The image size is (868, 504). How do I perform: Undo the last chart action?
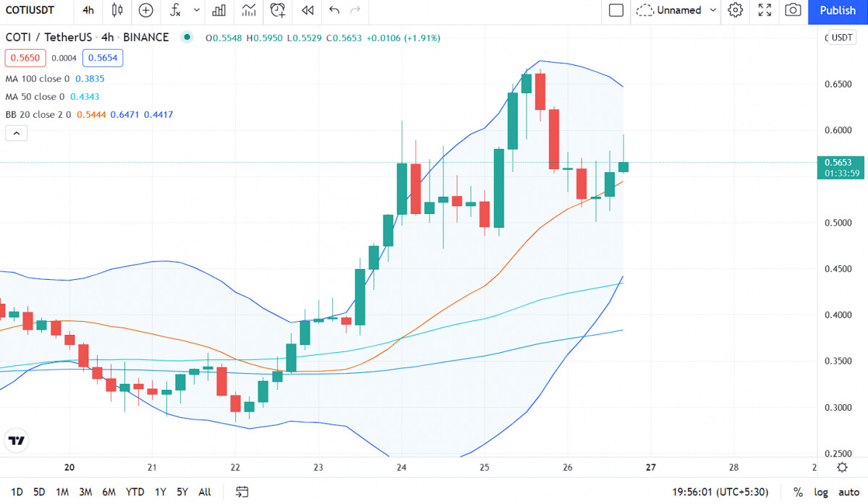pos(334,10)
